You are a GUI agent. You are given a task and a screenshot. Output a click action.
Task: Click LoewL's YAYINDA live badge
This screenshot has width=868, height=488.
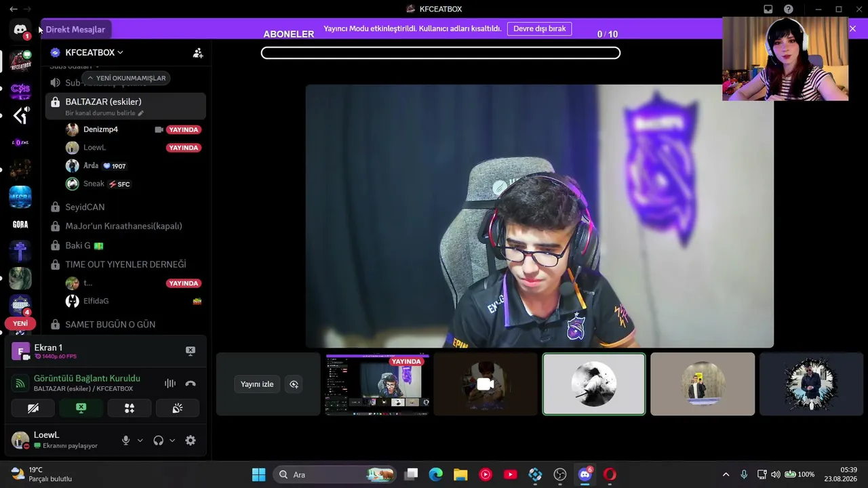[184, 148]
